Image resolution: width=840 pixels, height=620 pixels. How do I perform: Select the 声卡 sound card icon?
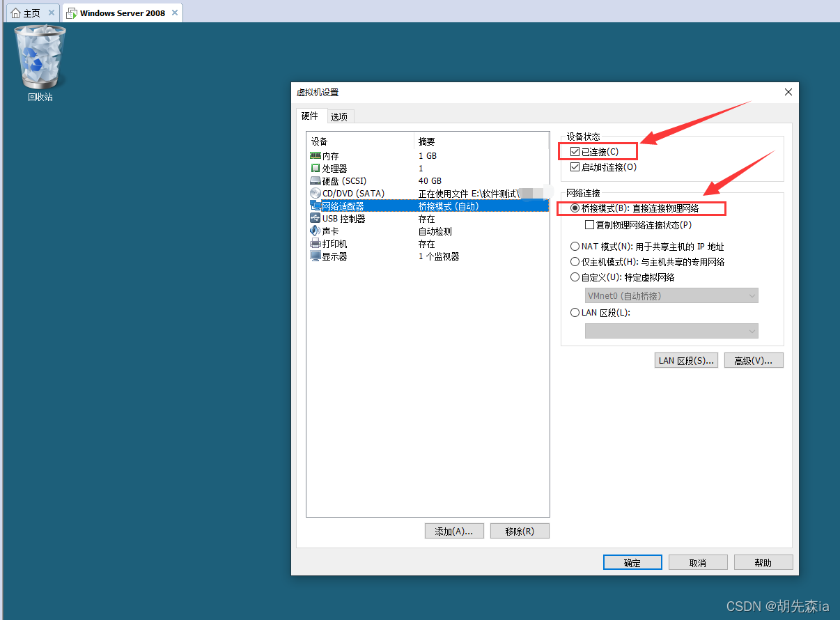click(316, 231)
